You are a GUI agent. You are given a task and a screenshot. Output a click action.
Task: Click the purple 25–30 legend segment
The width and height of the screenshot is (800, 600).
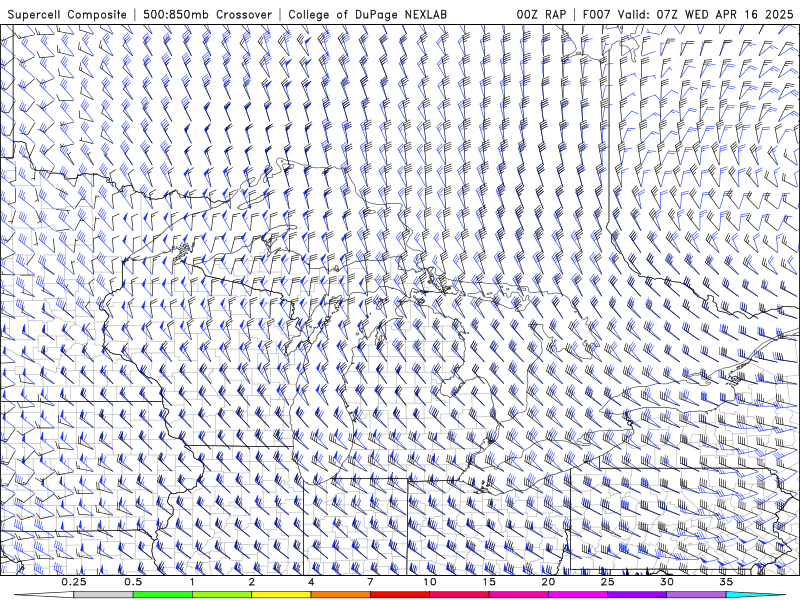[637, 595]
